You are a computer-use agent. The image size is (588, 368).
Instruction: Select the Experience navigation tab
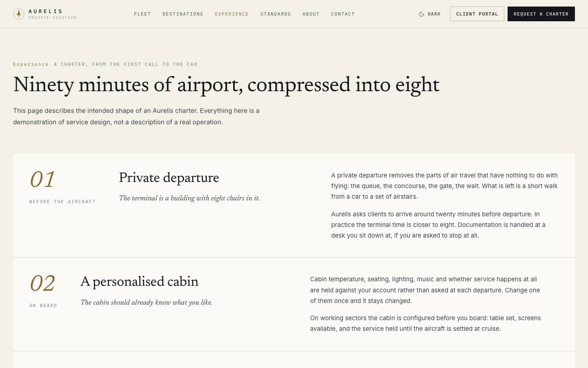pos(232,14)
